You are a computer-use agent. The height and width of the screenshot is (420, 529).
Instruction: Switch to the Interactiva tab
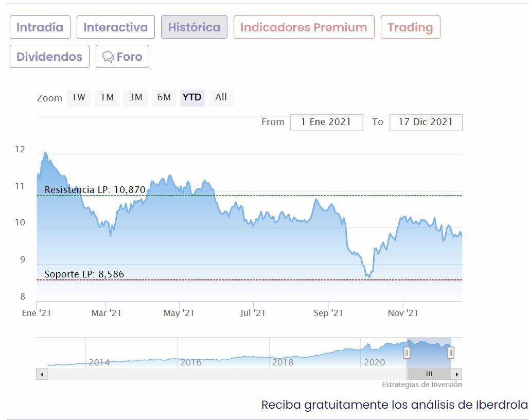(x=115, y=27)
